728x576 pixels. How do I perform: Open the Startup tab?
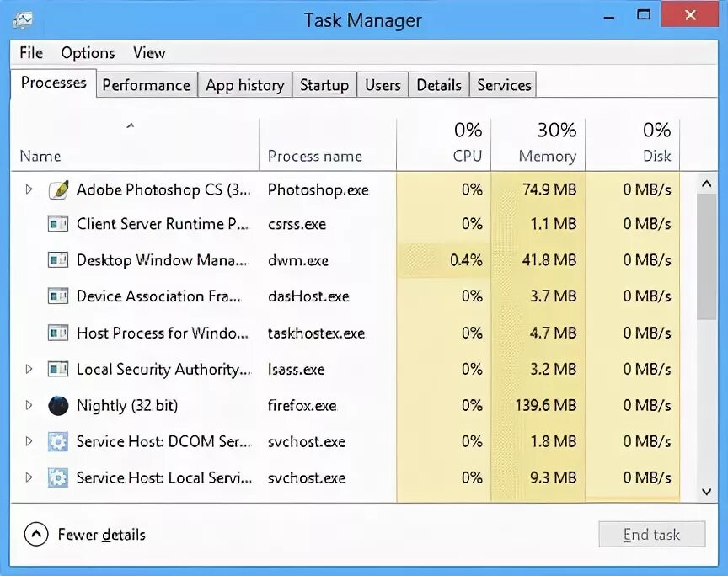click(x=324, y=85)
